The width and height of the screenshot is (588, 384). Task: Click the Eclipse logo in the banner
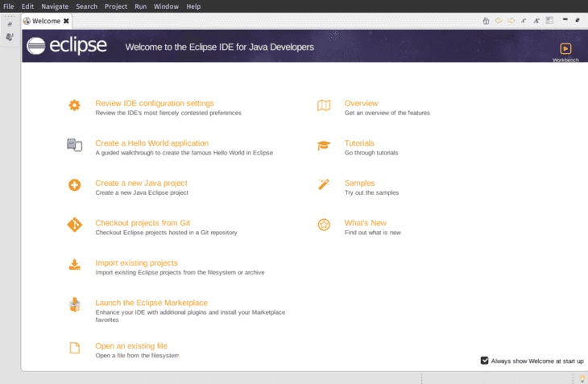pyautogui.click(x=67, y=46)
